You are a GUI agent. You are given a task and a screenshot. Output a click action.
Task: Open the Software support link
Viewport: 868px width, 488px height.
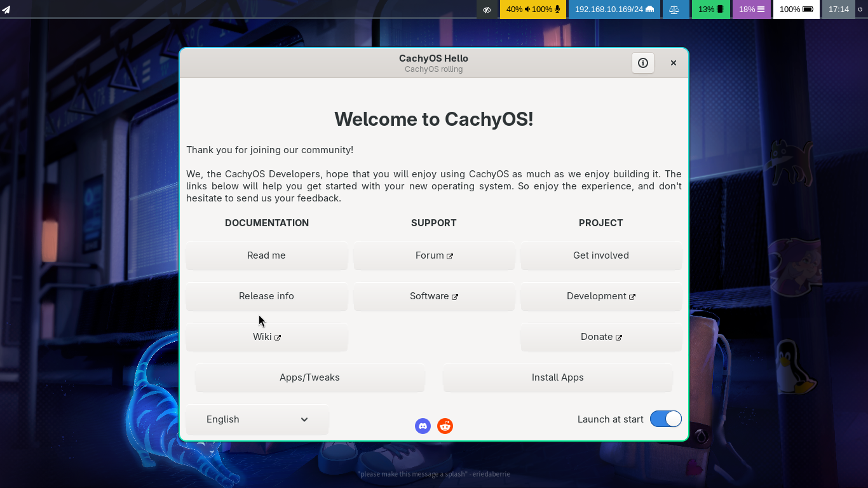(434, 296)
